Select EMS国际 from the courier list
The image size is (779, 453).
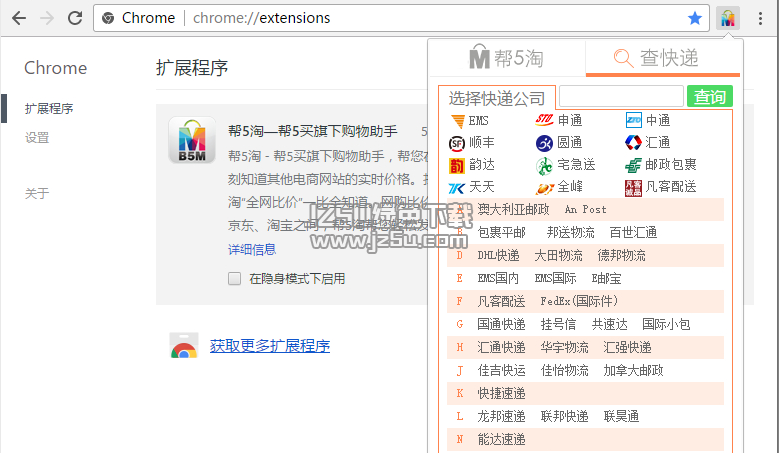(555, 278)
